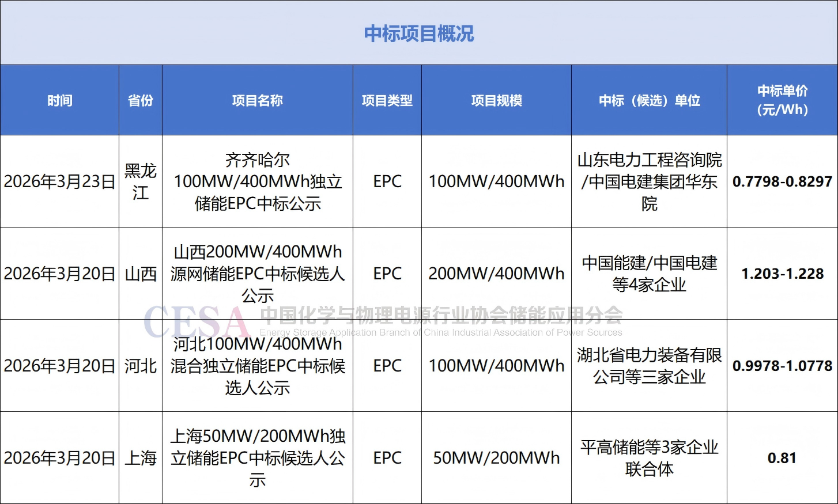838x504 pixels.
Task: Open the 齐齐哈尔 100MW/400MWh project name
Action: 257,181
